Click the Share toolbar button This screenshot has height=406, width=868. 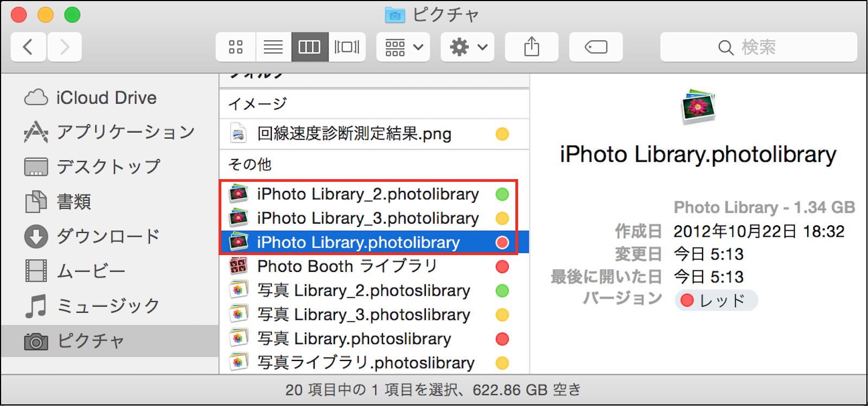(x=532, y=47)
